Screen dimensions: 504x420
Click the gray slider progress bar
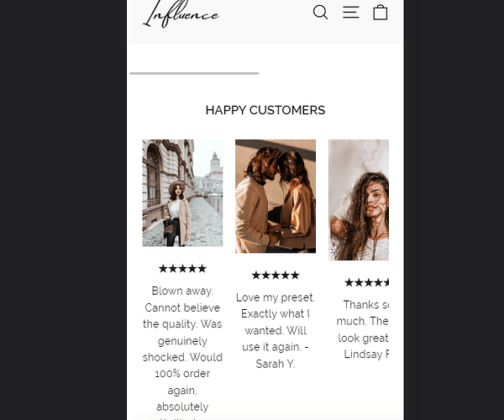[x=195, y=73]
